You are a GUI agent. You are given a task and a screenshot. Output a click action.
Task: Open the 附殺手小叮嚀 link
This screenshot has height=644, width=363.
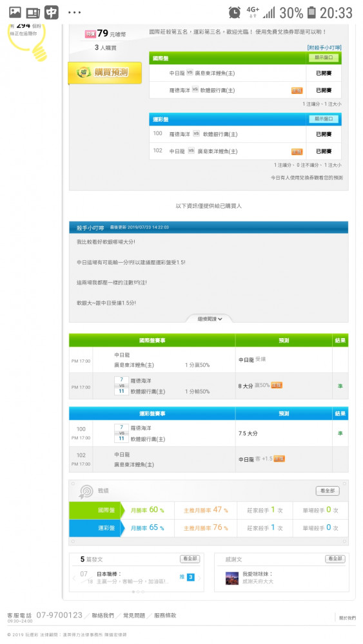(324, 48)
